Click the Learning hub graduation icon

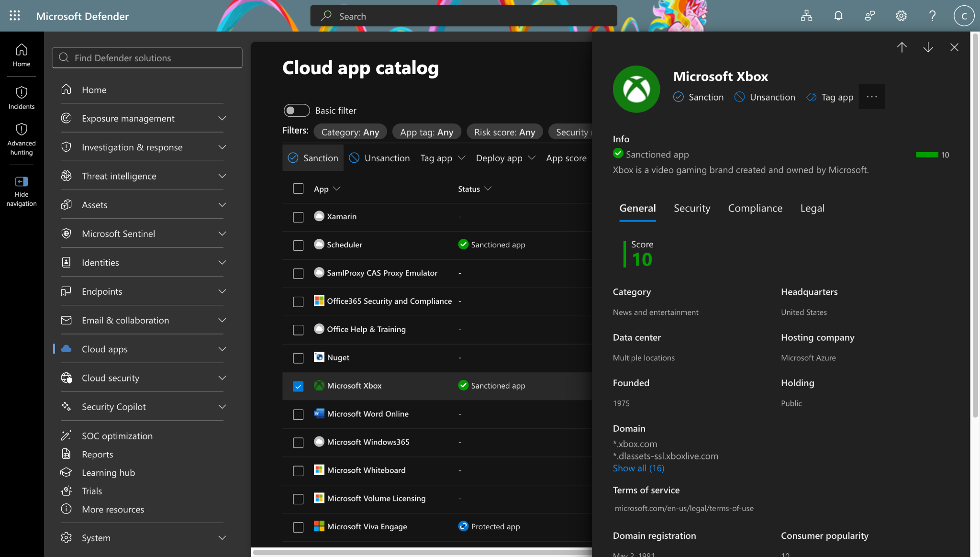coord(66,472)
